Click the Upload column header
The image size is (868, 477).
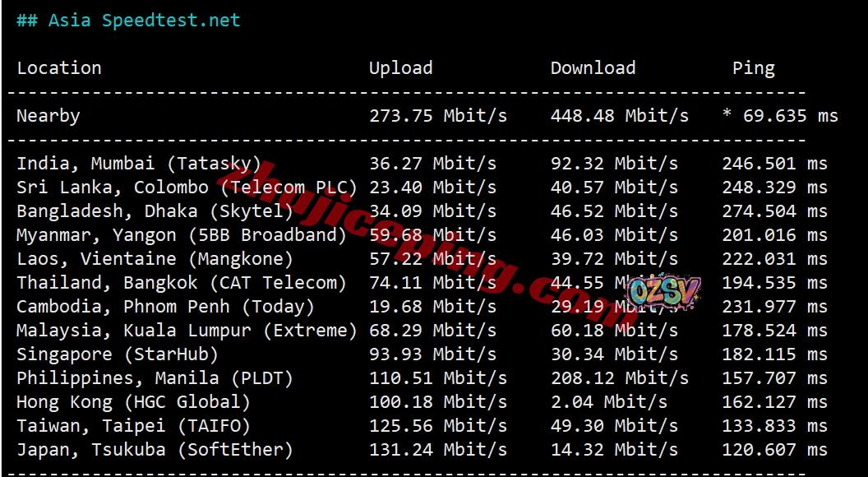(400, 68)
